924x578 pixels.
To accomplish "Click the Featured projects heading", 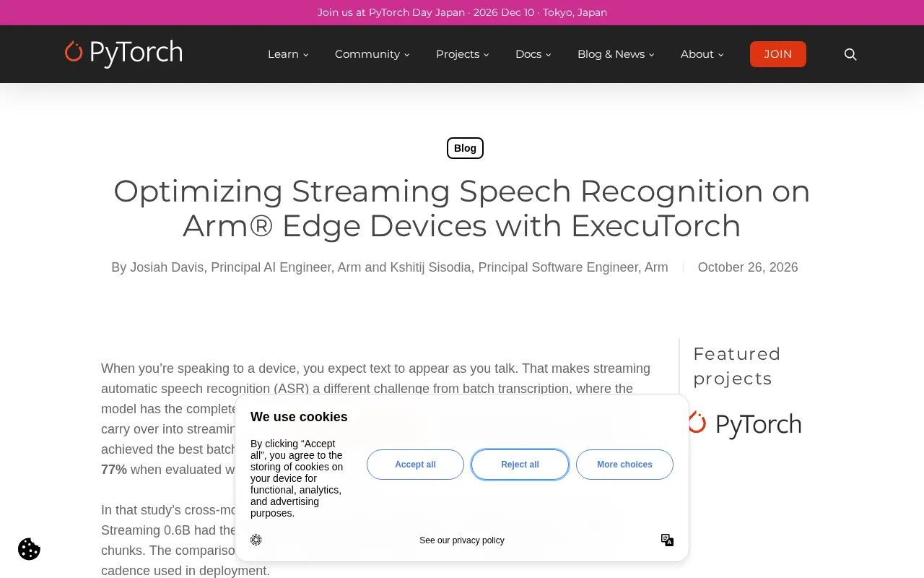I will click(737, 366).
